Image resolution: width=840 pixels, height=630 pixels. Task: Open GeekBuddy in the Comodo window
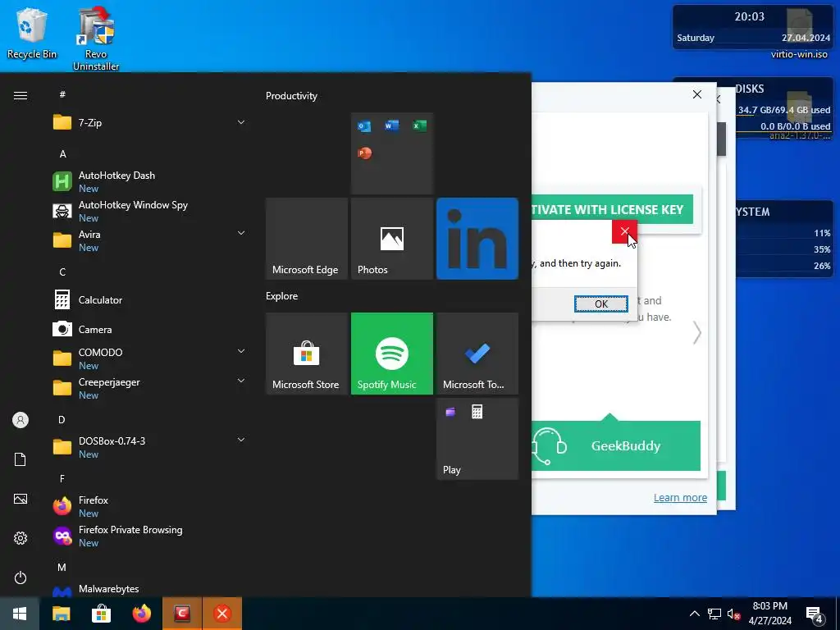(616, 445)
